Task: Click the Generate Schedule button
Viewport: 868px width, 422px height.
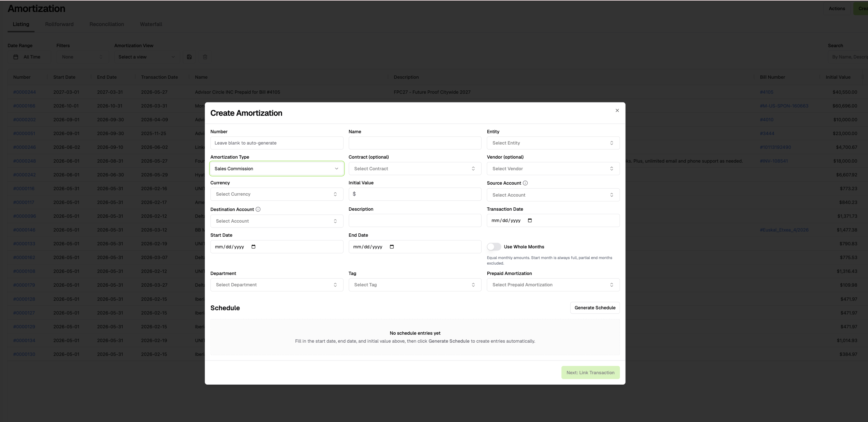Action: click(x=595, y=308)
